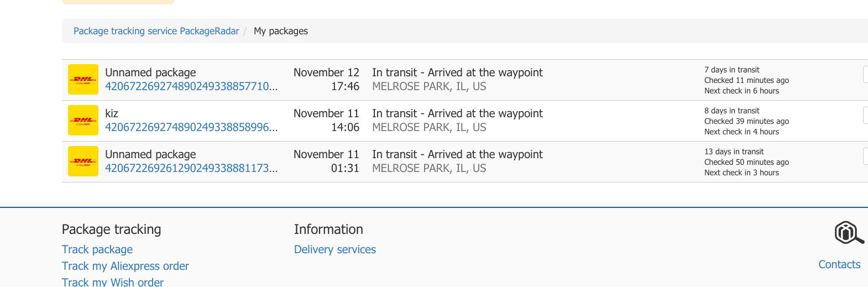Open the Track package footer link

(x=97, y=249)
